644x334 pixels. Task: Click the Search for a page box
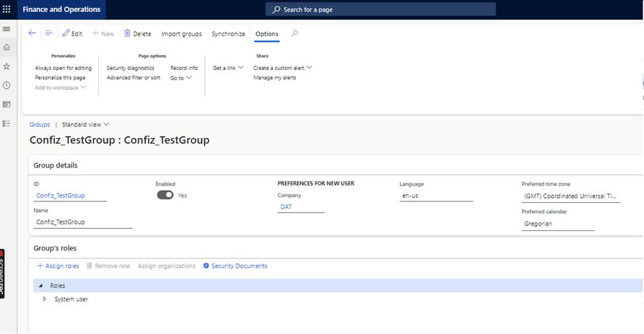[x=380, y=9]
